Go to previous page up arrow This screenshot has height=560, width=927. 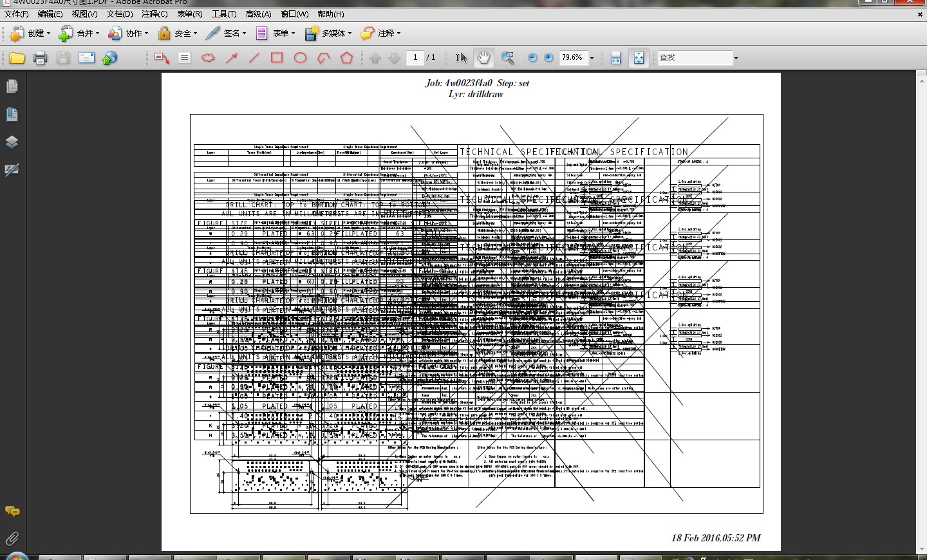pyautogui.click(x=375, y=58)
